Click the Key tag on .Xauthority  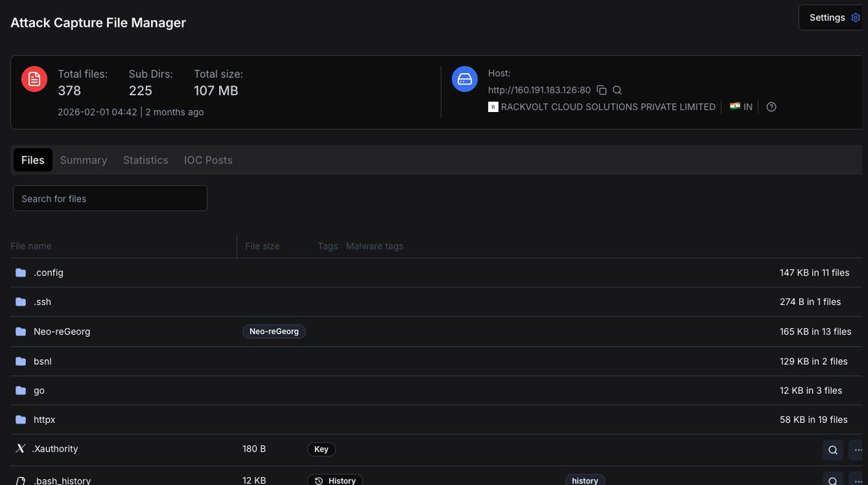321,449
